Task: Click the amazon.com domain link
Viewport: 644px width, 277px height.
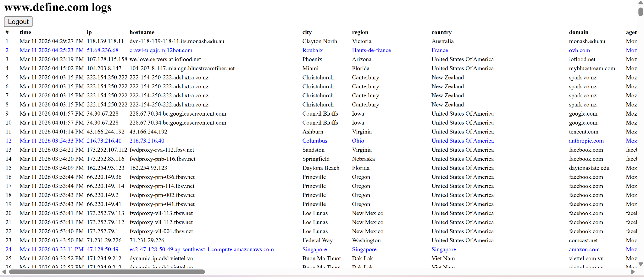Action: coord(584,249)
